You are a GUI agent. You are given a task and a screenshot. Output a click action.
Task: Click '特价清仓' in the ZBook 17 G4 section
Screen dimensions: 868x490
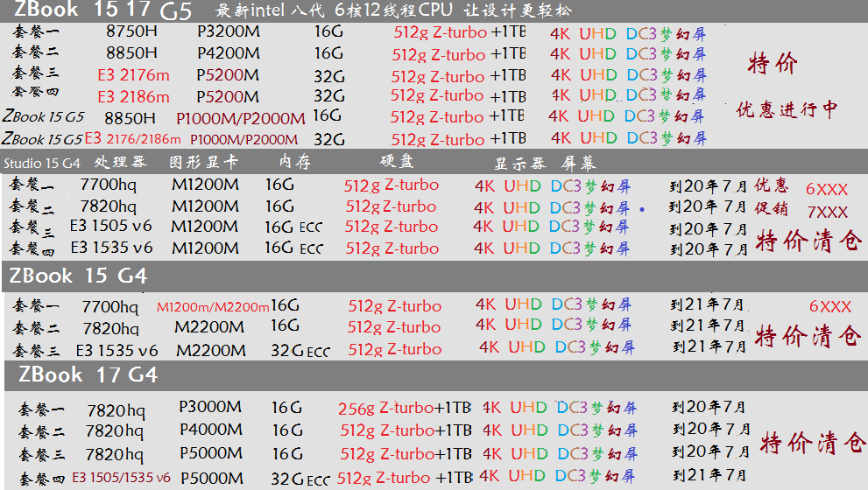pyautogui.click(x=814, y=443)
